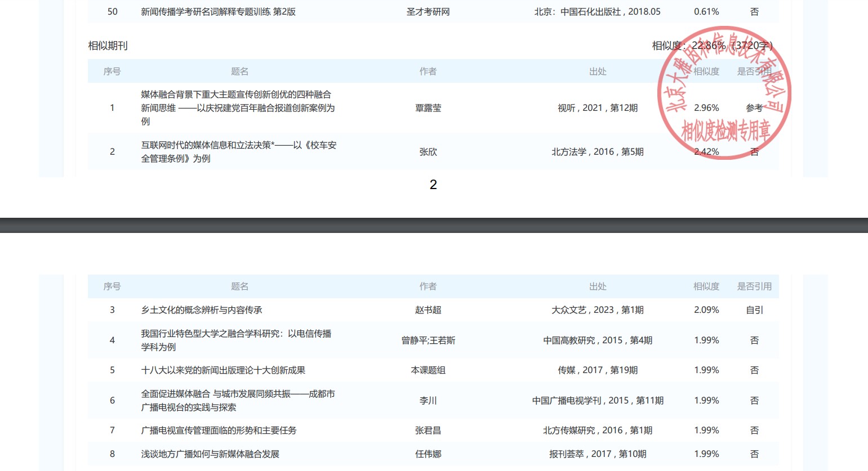This screenshot has height=471, width=868.
Task: Click the title 乡土文化的概念辨析与内容传承
Action: coord(202,310)
